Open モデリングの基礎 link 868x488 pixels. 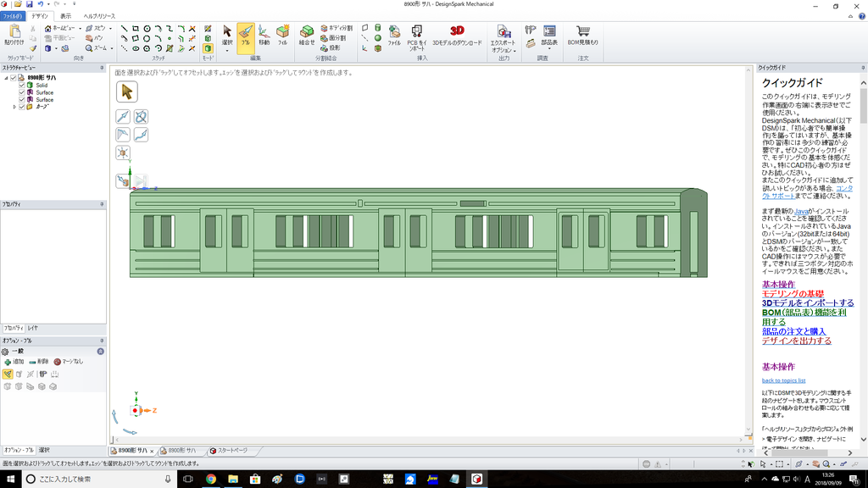[x=793, y=294]
